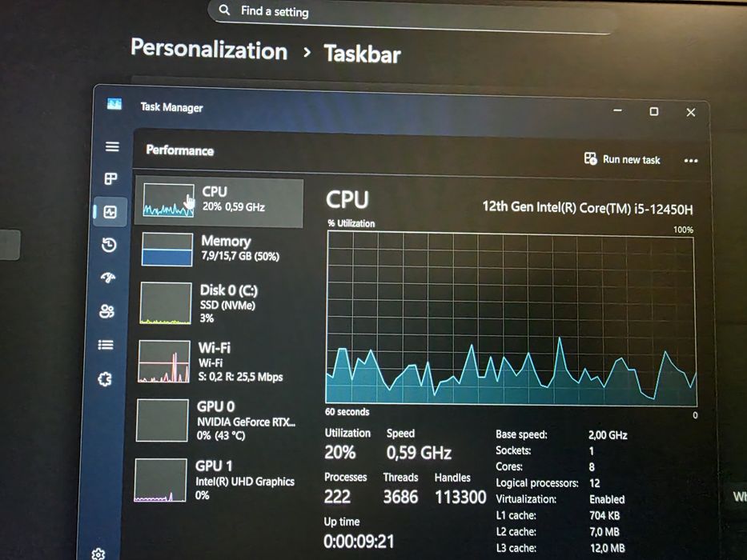This screenshot has height=560, width=747.
Task: Open the Users sidebar icon
Action: (106, 311)
